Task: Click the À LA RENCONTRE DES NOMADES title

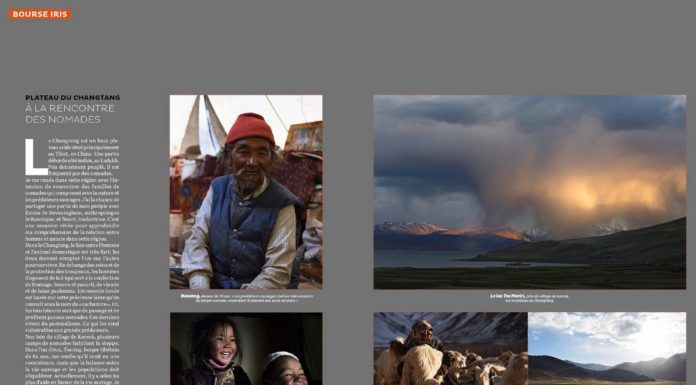Action: point(70,114)
